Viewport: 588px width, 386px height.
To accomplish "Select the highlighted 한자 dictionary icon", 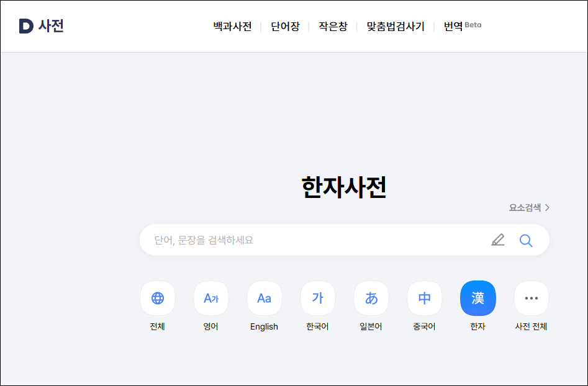I will pos(477,298).
